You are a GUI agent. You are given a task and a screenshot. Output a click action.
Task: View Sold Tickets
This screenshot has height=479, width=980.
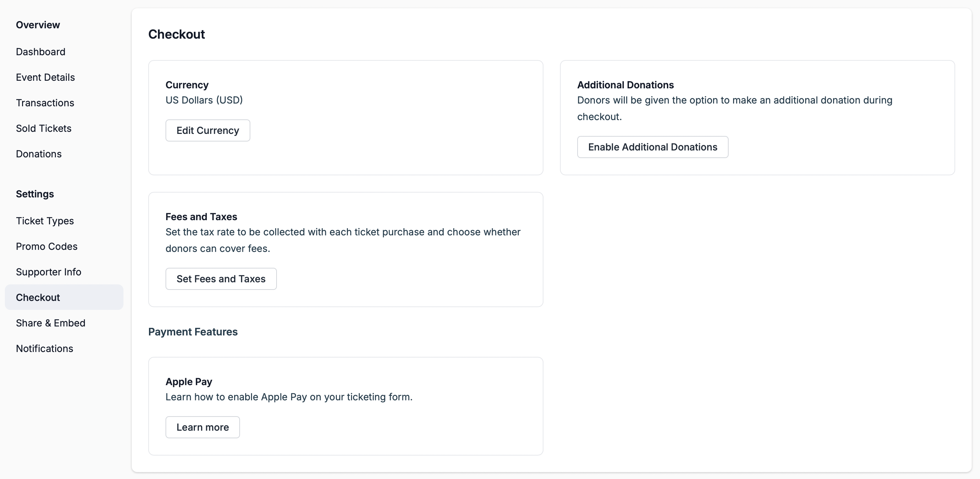[43, 128]
